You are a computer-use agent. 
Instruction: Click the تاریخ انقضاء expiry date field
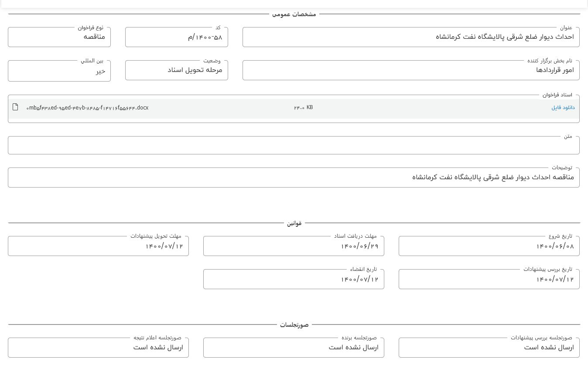(x=294, y=279)
